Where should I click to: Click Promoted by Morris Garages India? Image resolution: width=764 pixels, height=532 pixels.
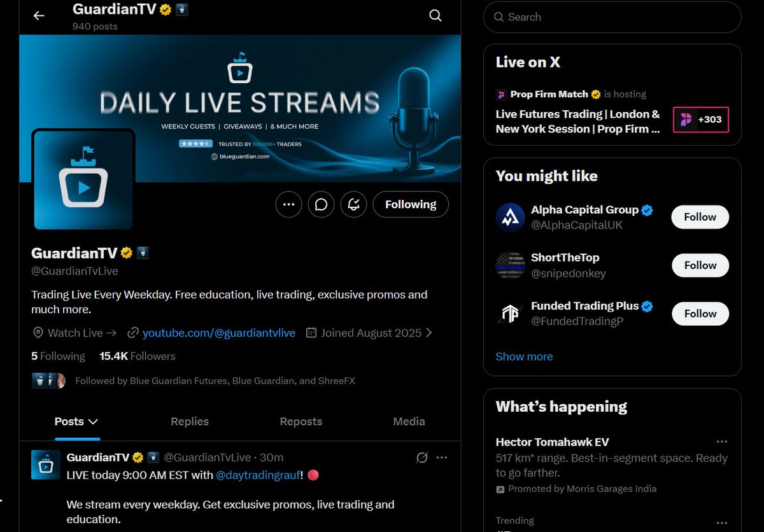coord(582,489)
